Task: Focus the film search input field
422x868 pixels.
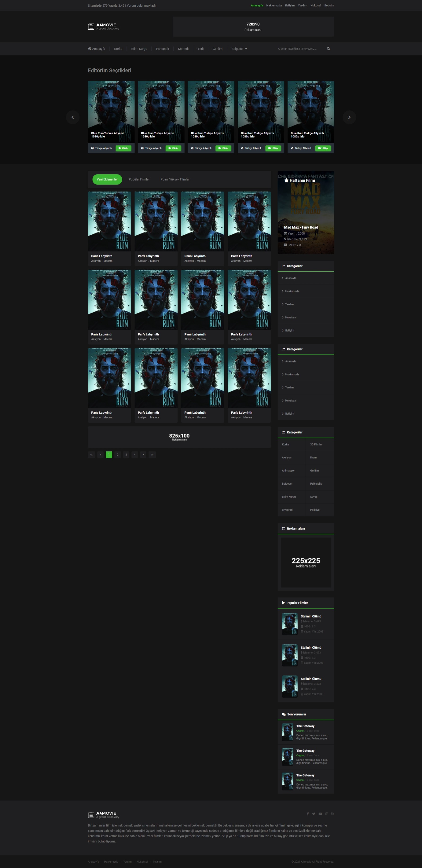Action: [x=300, y=49]
